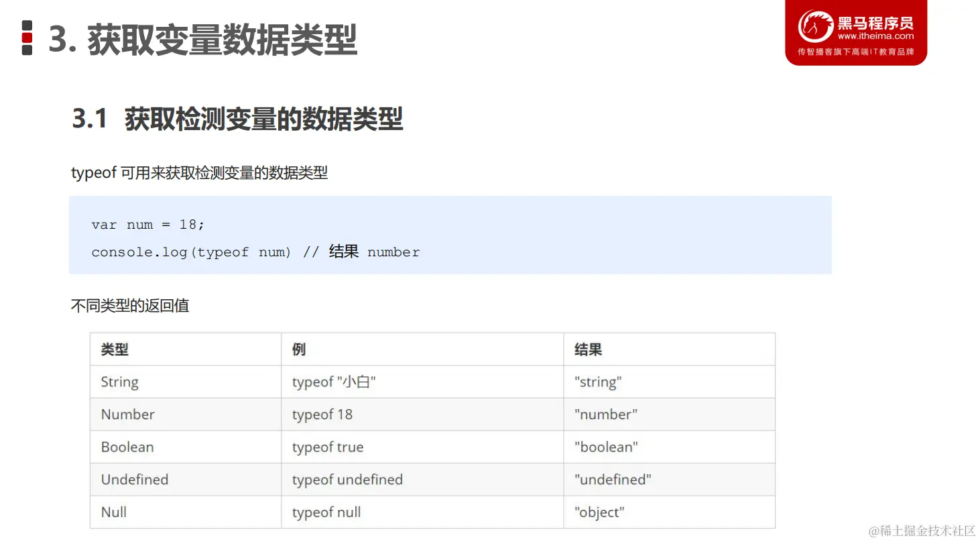Select the Null row in the table
Screen dimensions: 980x542
pyautogui.click(x=432, y=512)
